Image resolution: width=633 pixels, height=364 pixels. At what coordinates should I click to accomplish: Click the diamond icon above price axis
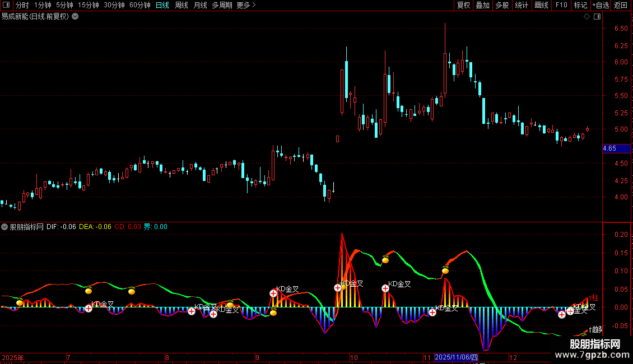click(587, 17)
